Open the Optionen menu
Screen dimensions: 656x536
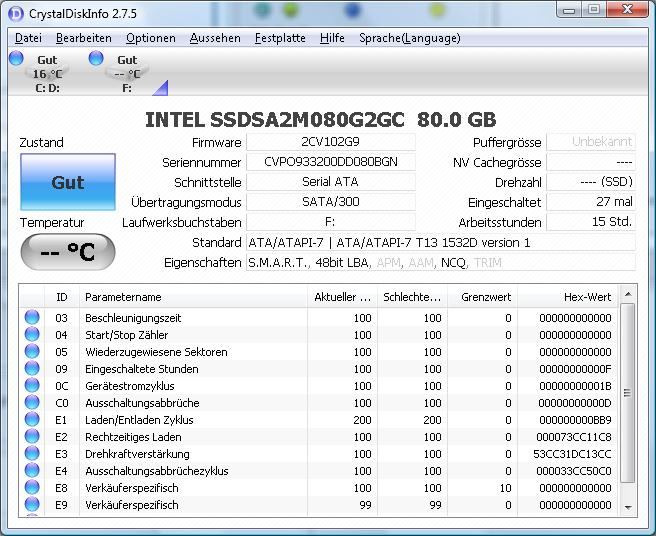(151, 38)
